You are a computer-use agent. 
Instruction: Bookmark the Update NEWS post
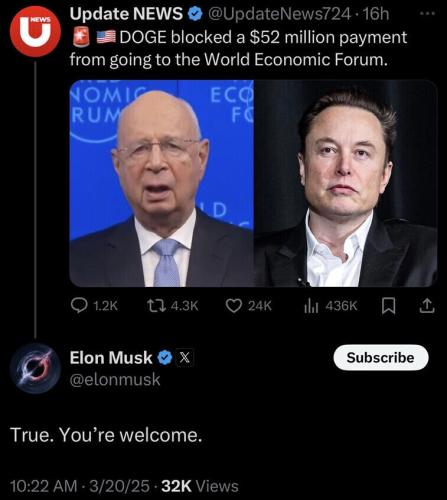[389, 306]
